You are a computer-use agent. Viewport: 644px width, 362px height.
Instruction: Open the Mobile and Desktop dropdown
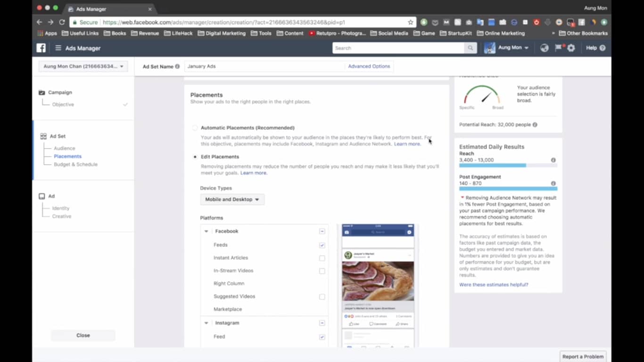click(232, 199)
